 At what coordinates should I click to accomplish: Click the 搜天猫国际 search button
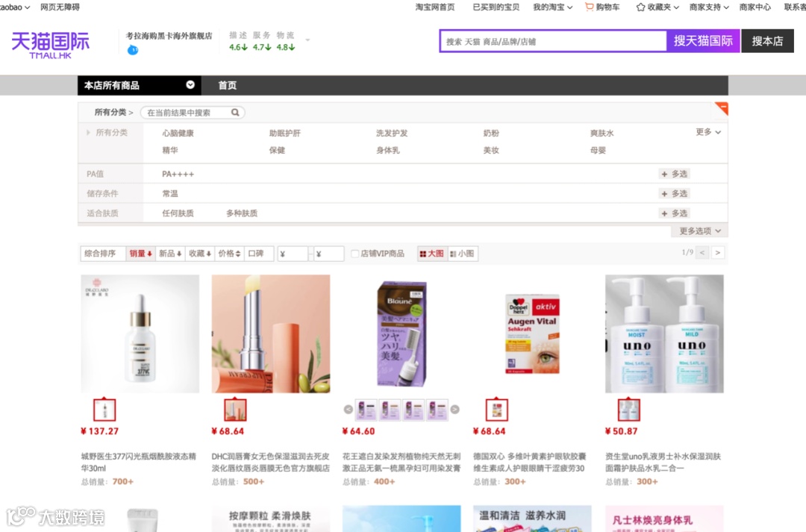pos(703,41)
